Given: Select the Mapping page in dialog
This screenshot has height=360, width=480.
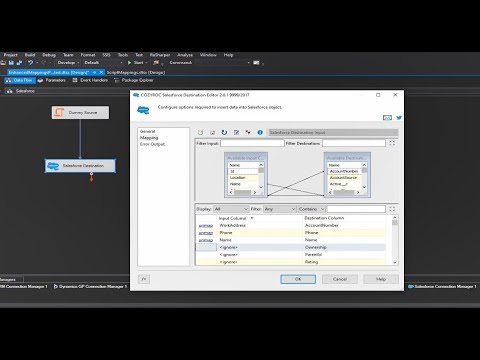Looking at the screenshot, I should click(149, 138).
